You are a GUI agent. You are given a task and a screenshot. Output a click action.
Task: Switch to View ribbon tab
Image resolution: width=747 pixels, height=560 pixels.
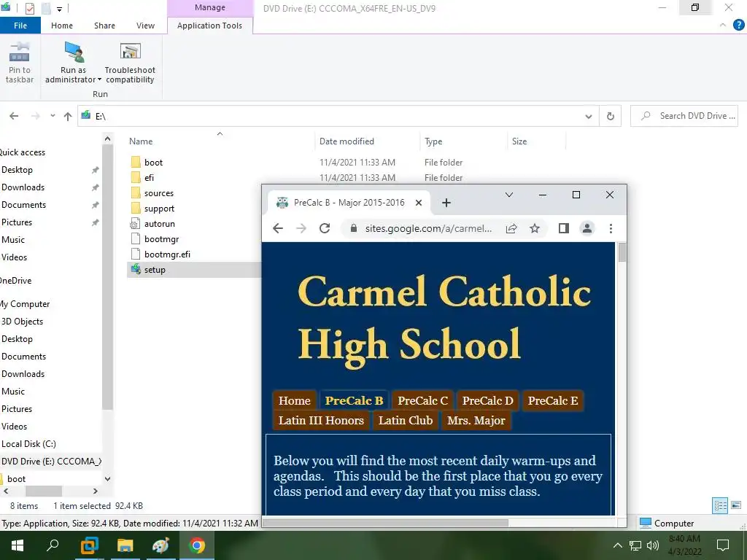point(145,26)
